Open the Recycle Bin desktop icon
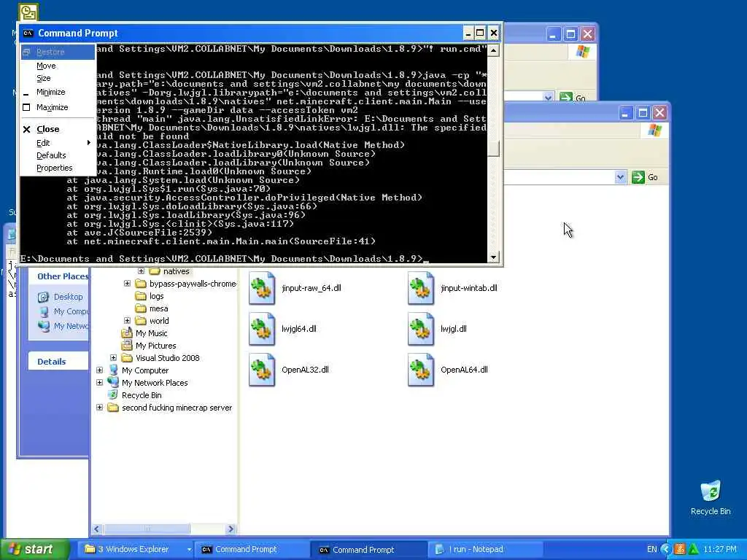 click(711, 491)
